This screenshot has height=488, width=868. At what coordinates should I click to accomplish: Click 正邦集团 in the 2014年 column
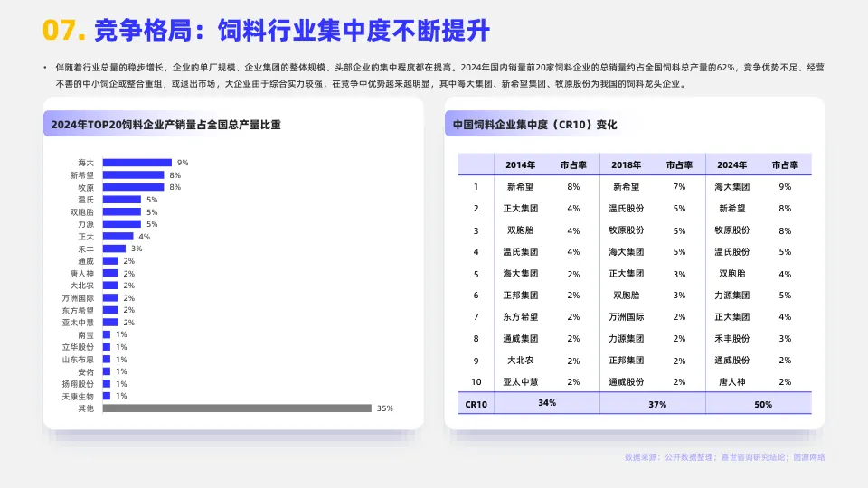521,296
